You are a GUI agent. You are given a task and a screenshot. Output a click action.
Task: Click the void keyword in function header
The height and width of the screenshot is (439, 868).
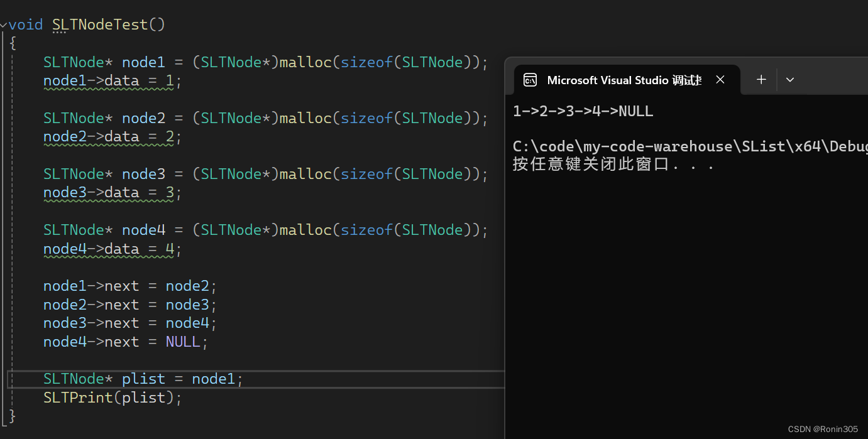[25, 24]
